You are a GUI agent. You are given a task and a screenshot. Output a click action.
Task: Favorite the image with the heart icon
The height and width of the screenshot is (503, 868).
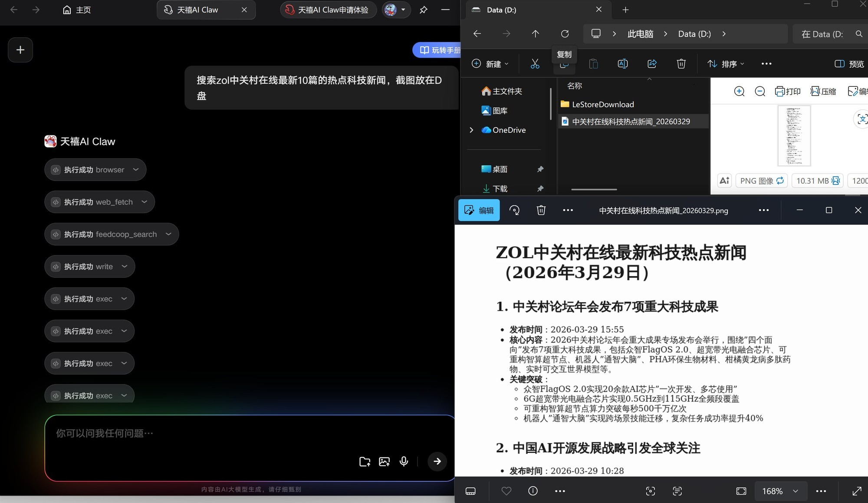point(506,491)
